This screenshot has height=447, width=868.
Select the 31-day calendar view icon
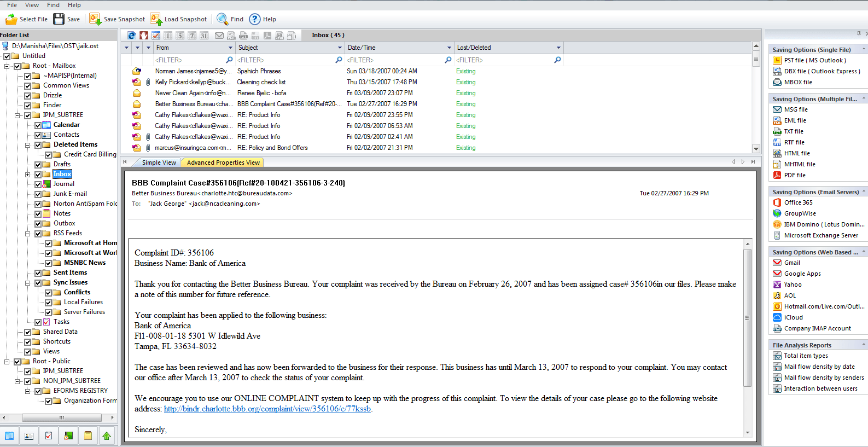pyautogui.click(x=204, y=36)
